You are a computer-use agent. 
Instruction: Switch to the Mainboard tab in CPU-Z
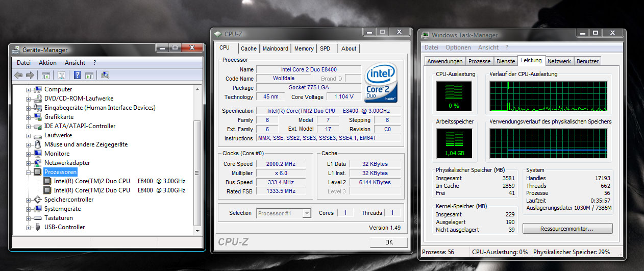coord(276,48)
